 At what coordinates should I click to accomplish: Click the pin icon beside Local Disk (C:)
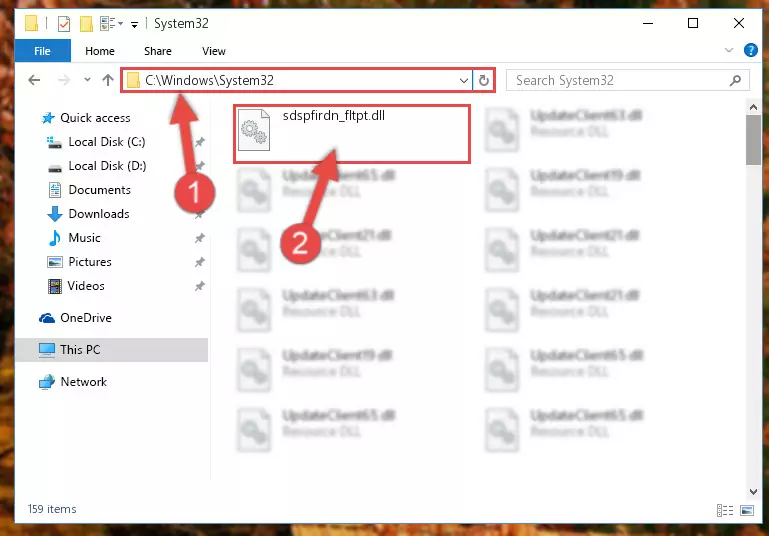[x=199, y=142]
